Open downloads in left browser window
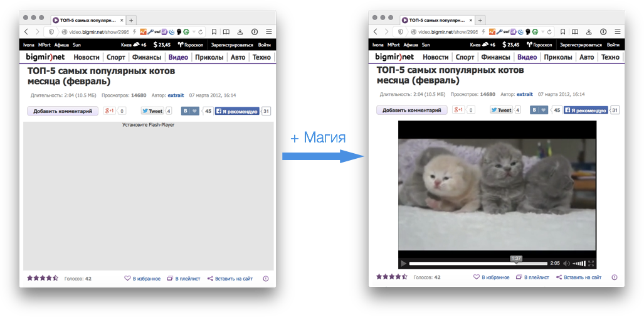 click(241, 31)
